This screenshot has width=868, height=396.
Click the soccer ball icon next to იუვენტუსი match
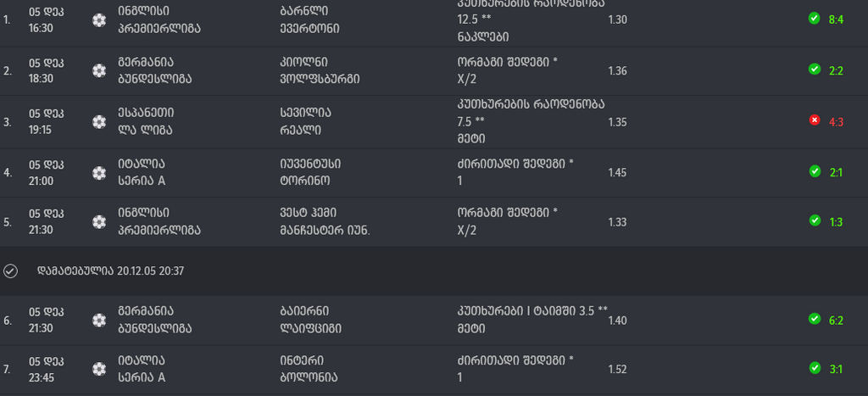click(x=100, y=172)
